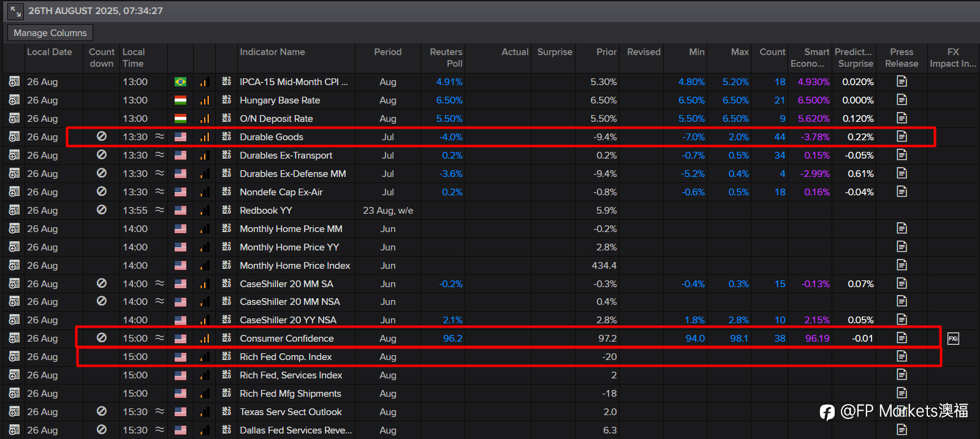The image size is (980, 439).
Task: Open press release icon for Monthly Home Price MM
Action: (x=902, y=228)
